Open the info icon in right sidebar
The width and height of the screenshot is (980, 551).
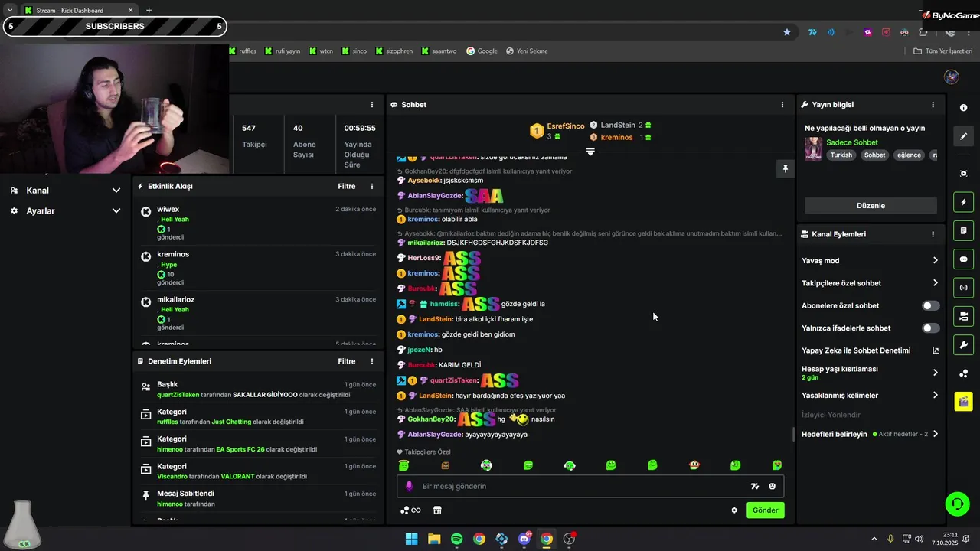point(963,108)
